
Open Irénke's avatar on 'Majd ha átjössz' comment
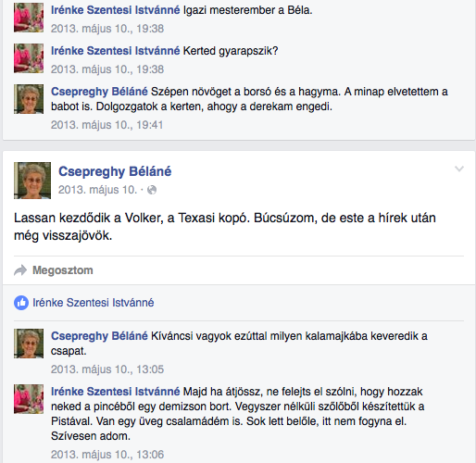(x=29, y=399)
